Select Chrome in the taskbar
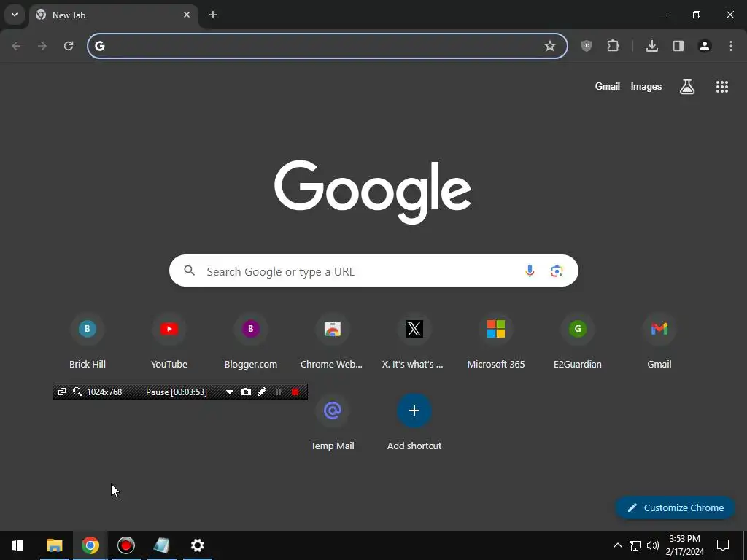747x560 pixels. tap(90, 545)
